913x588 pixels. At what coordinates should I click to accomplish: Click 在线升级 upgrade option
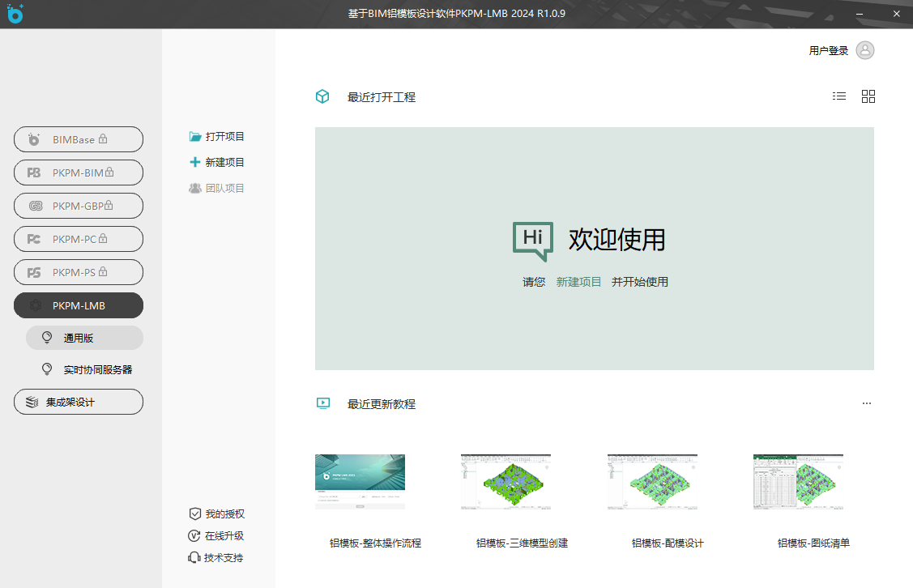(216, 536)
